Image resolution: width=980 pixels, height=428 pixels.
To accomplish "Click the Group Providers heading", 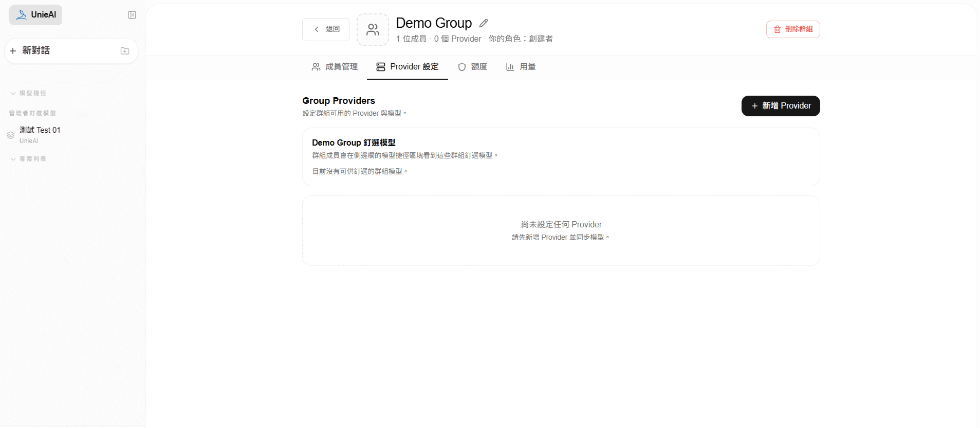I will [339, 101].
